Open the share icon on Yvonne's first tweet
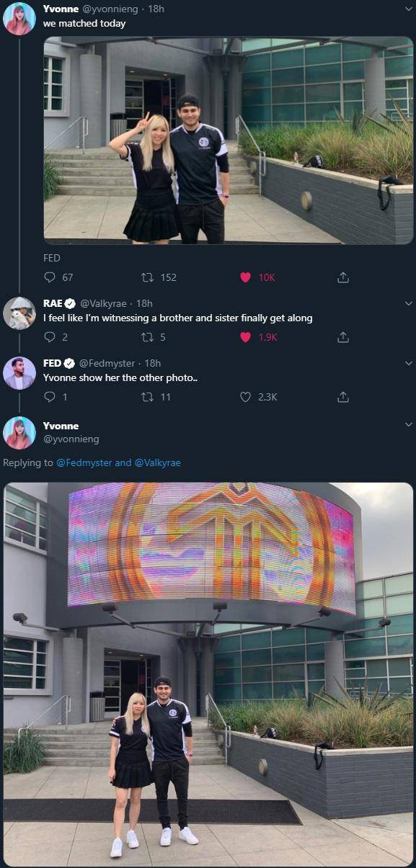The height and width of the screenshot is (868, 416). point(344,277)
